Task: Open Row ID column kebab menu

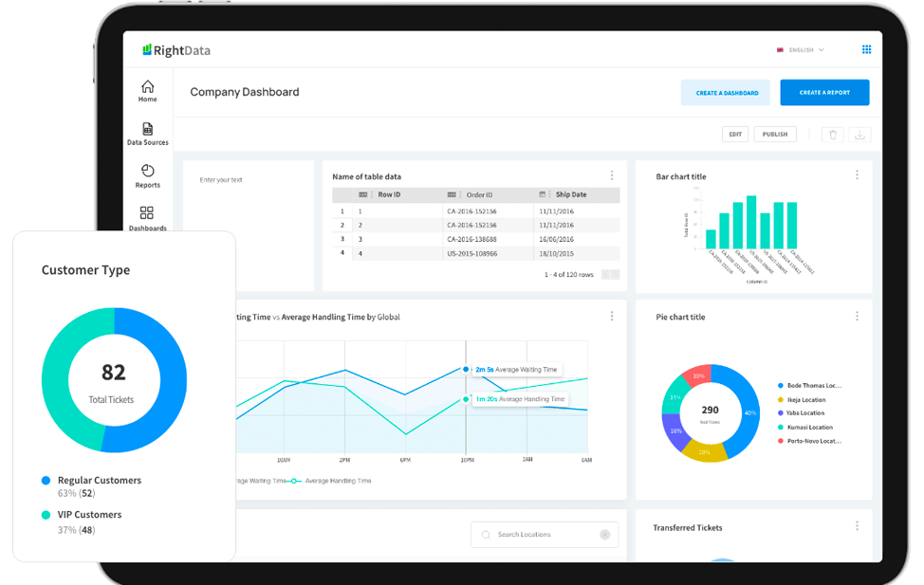Action: click(x=371, y=194)
